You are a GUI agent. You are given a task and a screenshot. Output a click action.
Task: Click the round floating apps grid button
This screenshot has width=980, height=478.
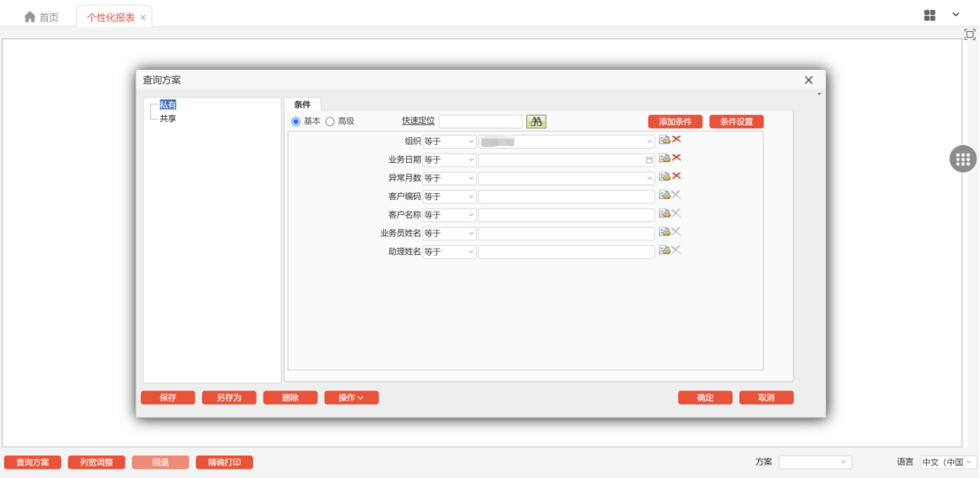[962, 159]
